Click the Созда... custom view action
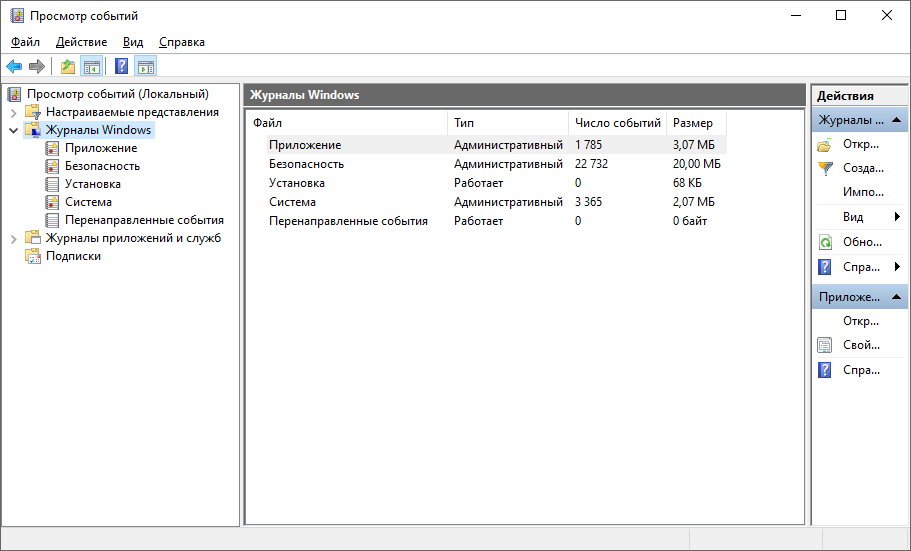 (863, 168)
